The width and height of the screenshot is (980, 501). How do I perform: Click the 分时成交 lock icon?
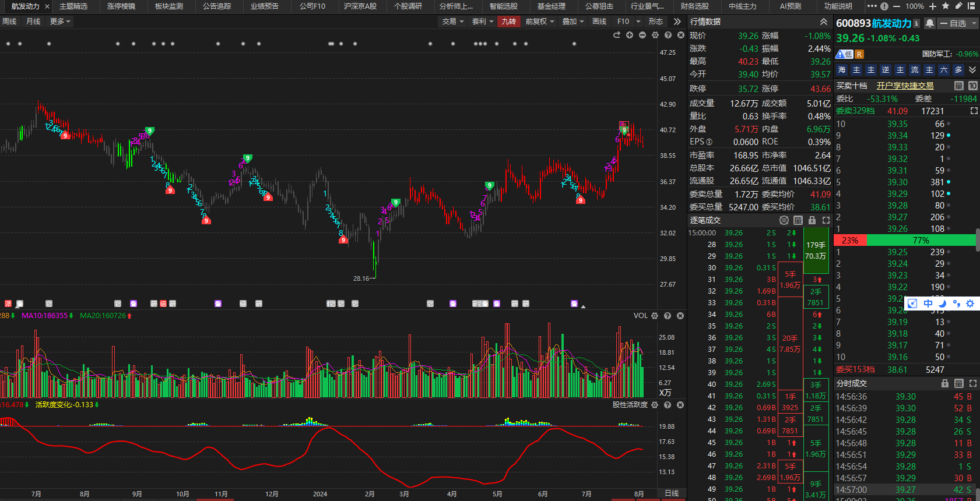(945, 383)
